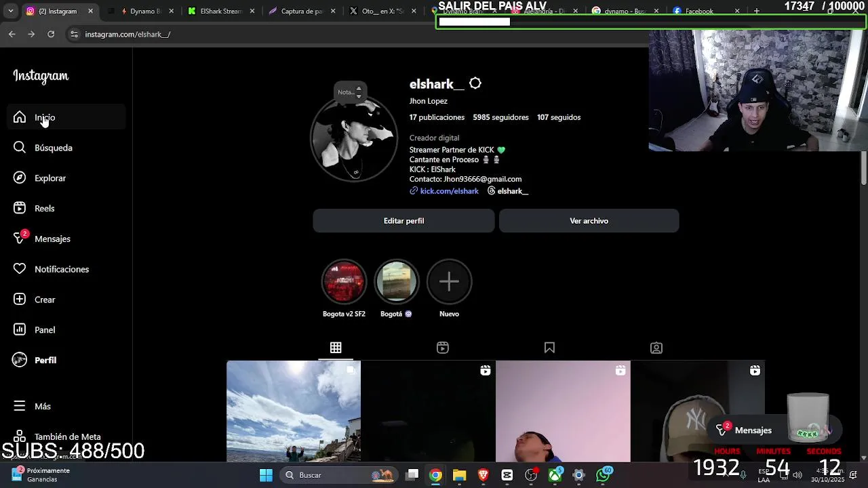Click the Ver archivo button

589,221
